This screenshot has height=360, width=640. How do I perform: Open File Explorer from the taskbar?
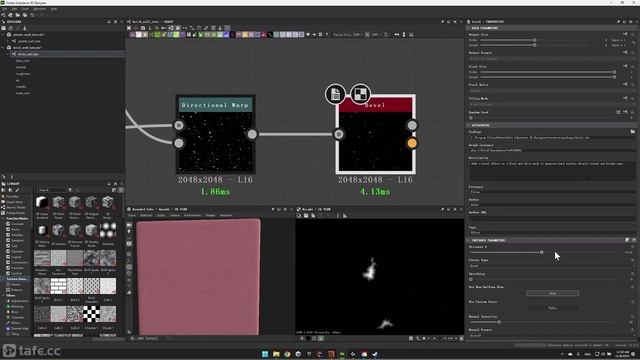276,354
